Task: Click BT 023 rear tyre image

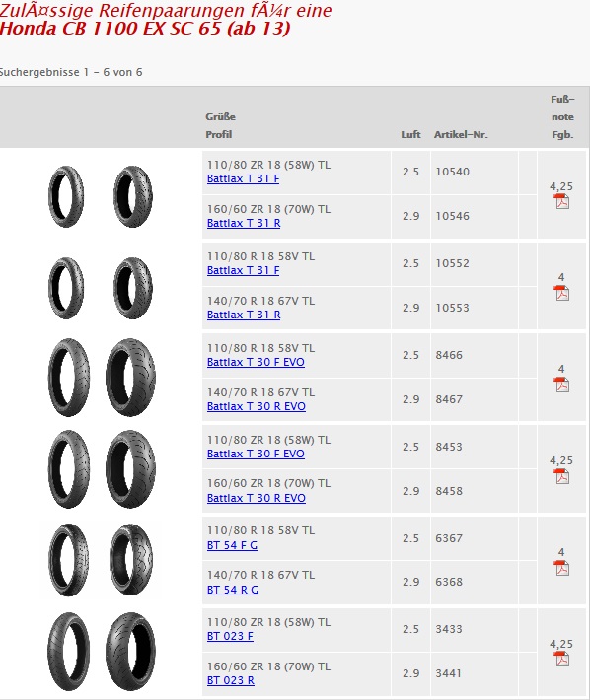Action: (131, 652)
